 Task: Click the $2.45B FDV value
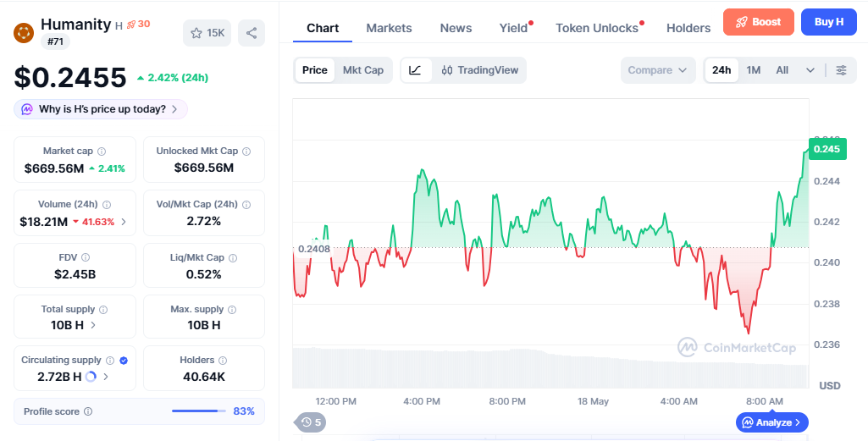[x=75, y=274]
